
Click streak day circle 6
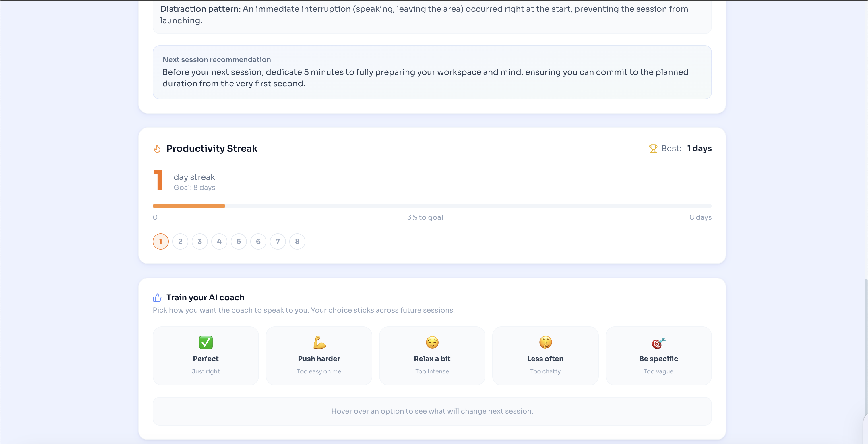pos(258,241)
